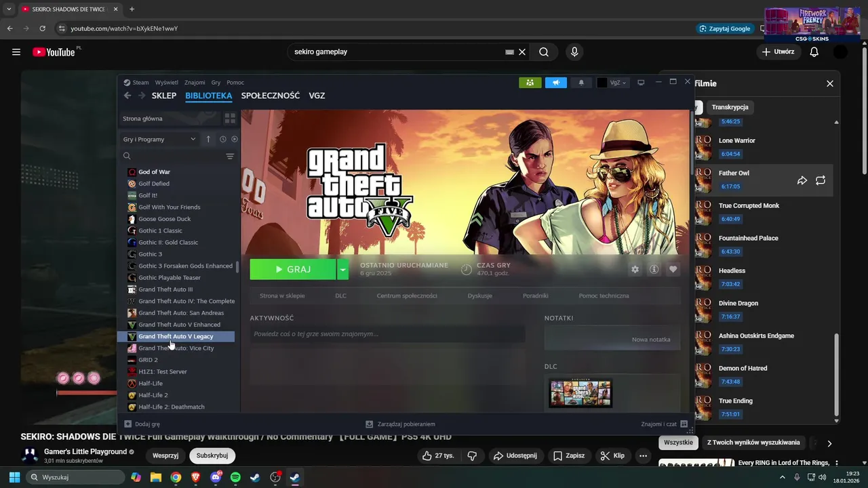The height and width of the screenshot is (488, 868).
Task: Open Steam menu in Steam window
Action: [x=136, y=83]
